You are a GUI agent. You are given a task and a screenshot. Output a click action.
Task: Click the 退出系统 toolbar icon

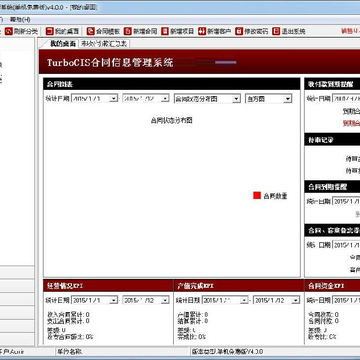(x=276, y=31)
